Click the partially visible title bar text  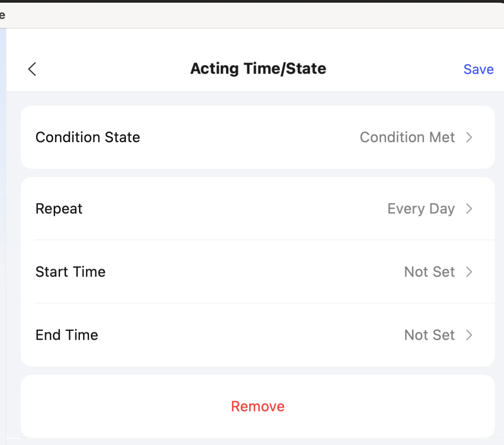(x=2, y=15)
